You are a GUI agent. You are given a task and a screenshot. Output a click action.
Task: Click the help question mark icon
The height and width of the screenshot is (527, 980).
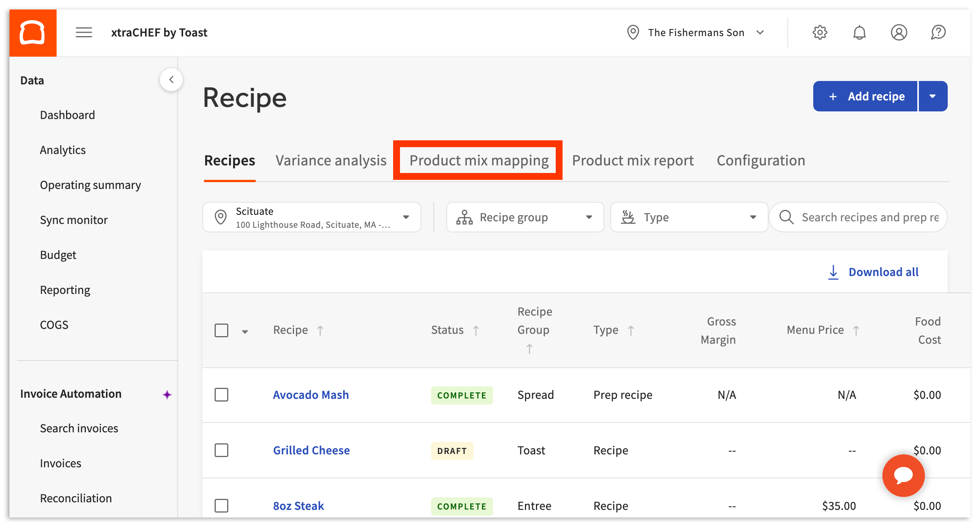tap(938, 33)
